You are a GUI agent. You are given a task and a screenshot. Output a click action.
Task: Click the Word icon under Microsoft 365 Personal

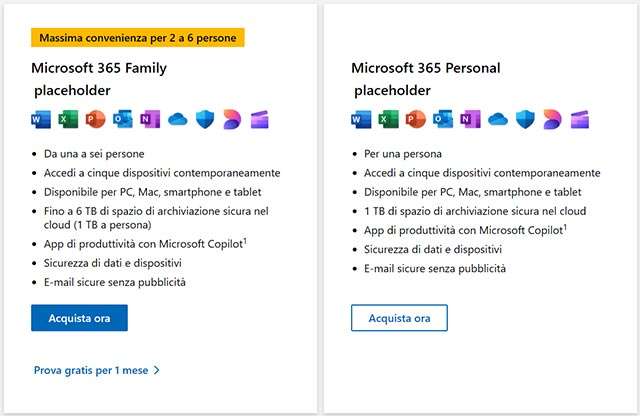click(362, 120)
